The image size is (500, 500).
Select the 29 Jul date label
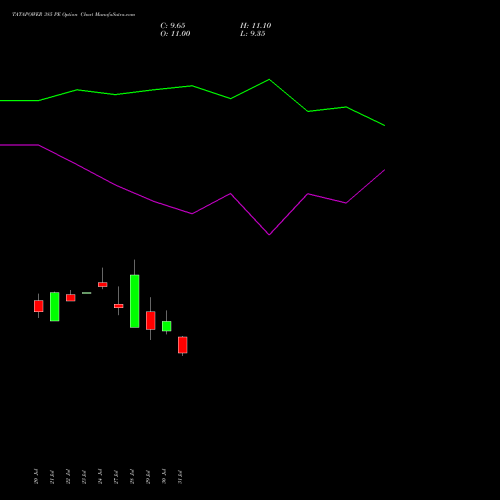pyautogui.click(x=148, y=477)
